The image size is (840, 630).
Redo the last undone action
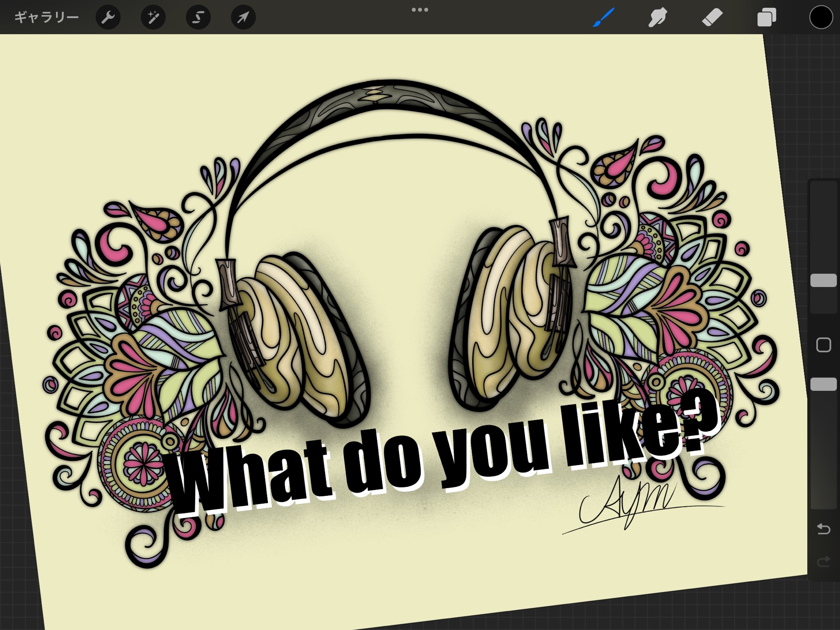[x=823, y=561]
